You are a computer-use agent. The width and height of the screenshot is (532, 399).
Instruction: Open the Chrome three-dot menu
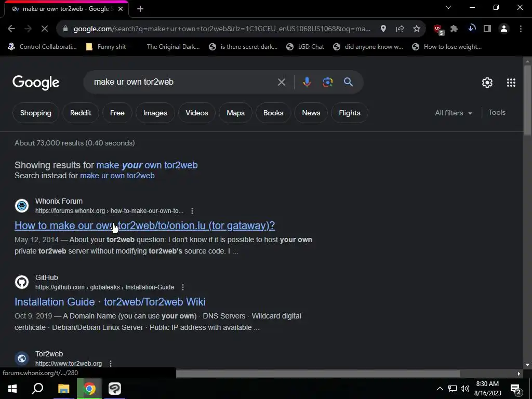click(x=521, y=29)
